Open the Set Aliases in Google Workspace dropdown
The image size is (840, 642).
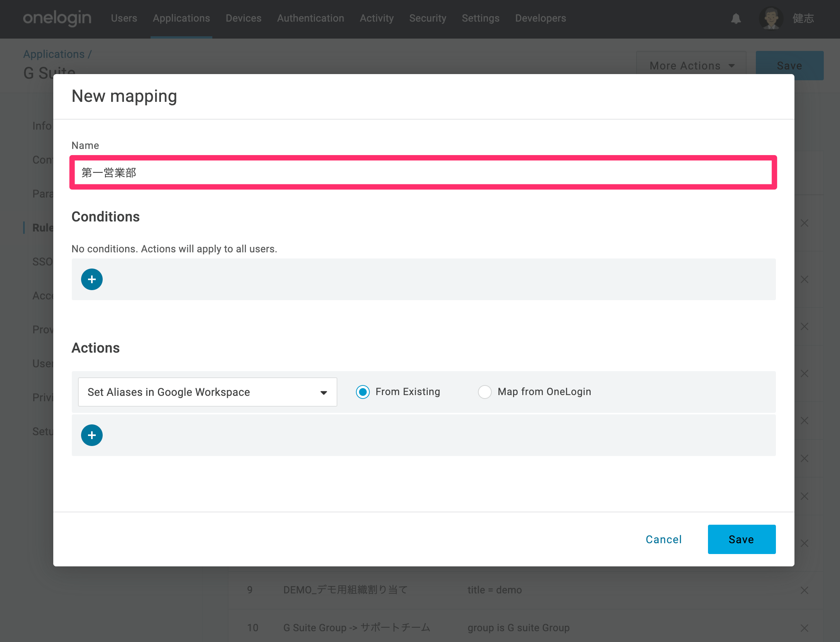208,392
